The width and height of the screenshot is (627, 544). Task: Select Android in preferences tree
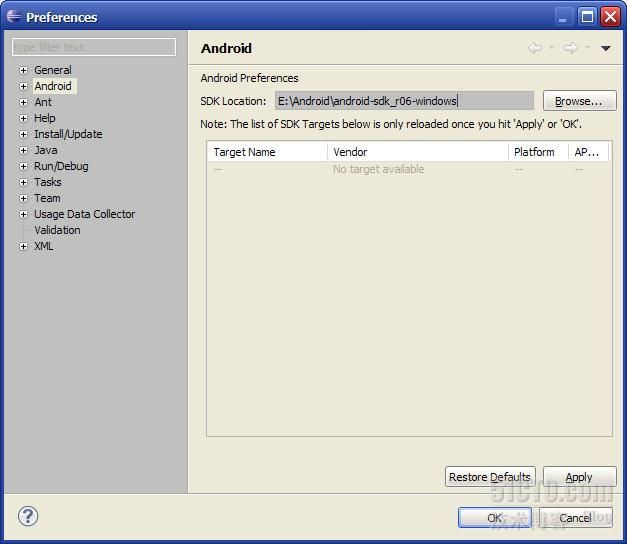coord(53,86)
